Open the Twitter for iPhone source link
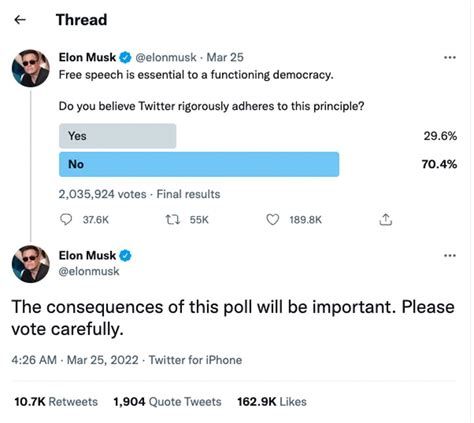Image resolution: width=474 pixels, height=423 pixels. pyautogui.click(x=195, y=360)
